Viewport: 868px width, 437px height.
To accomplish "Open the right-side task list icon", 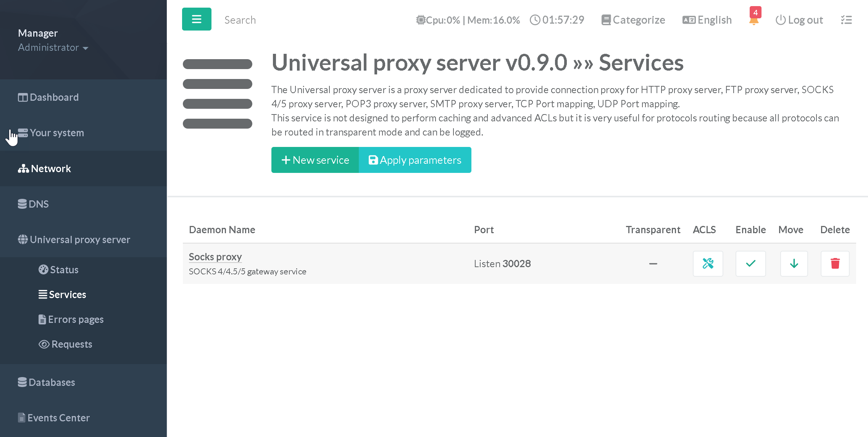I will (846, 20).
